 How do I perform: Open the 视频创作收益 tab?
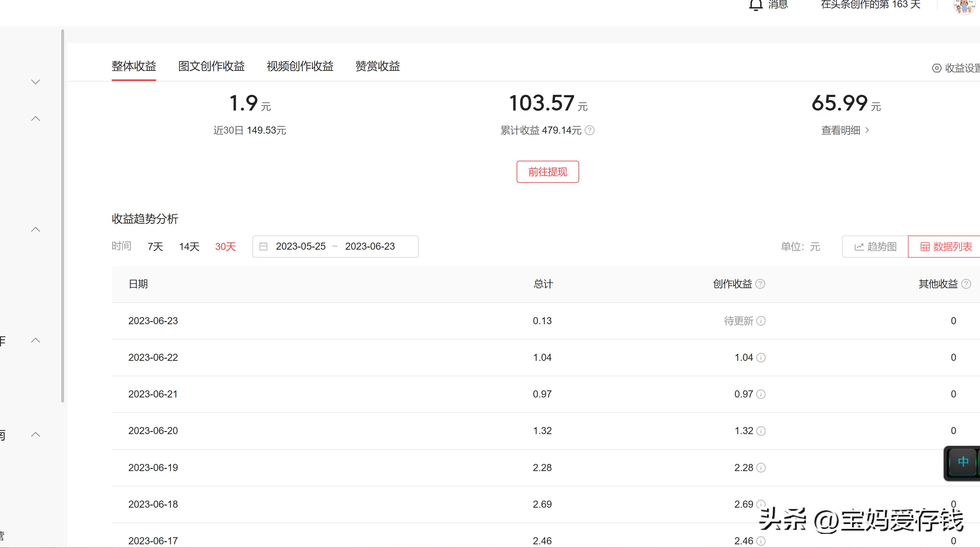(x=300, y=66)
